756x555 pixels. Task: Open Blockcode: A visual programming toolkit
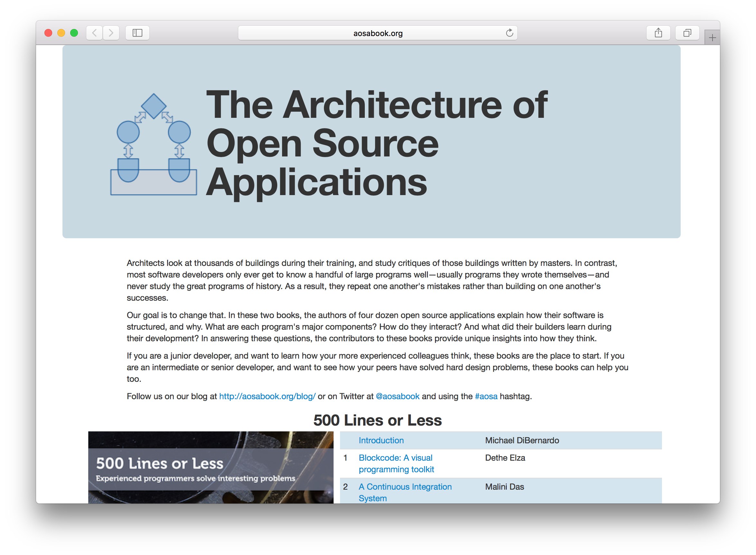tap(396, 464)
